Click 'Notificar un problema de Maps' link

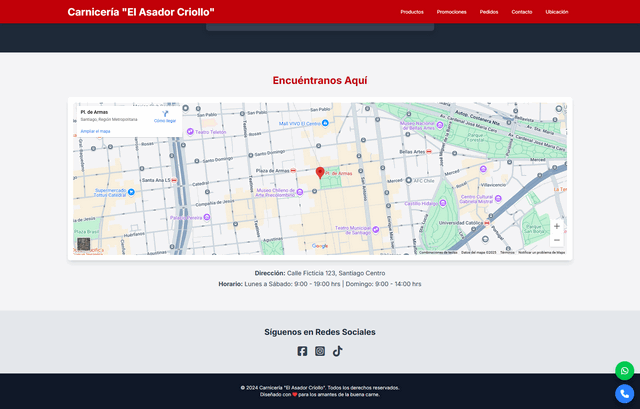coord(541,252)
